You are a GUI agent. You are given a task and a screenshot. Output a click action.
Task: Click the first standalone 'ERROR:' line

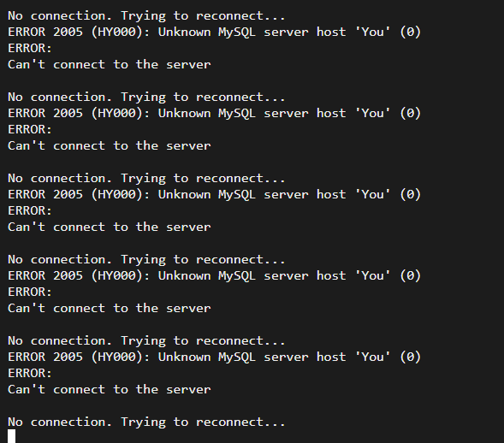30,48
